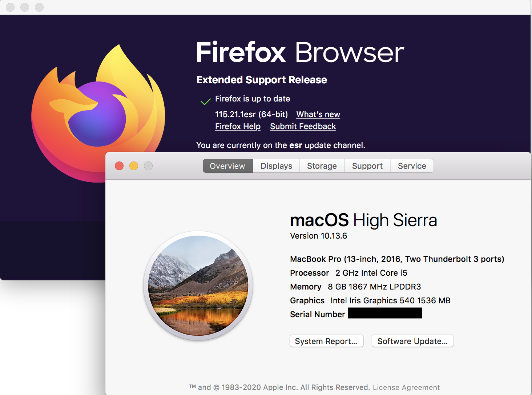Switch to the Support tab
The height and width of the screenshot is (395, 532).
(367, 166)
